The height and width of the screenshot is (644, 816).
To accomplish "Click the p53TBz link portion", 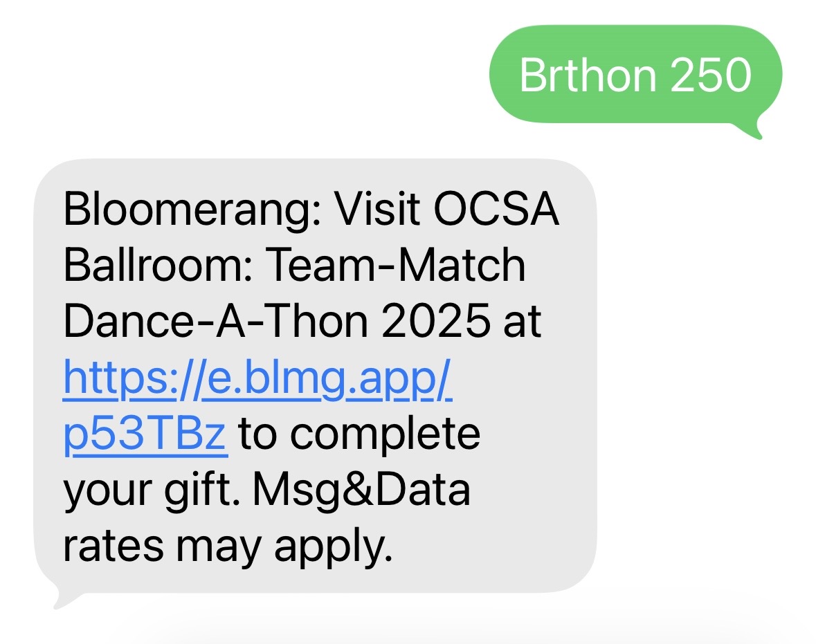I will click(144, 434).
